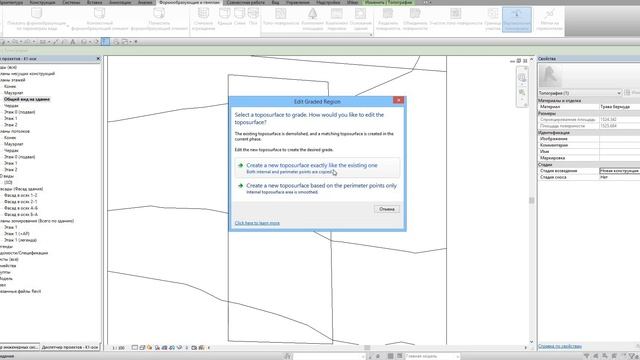Image resolution: width=640 pixels, height=360 pixels.
Task: Switch to project browser tab at bottom
Action: coord(70,347)
